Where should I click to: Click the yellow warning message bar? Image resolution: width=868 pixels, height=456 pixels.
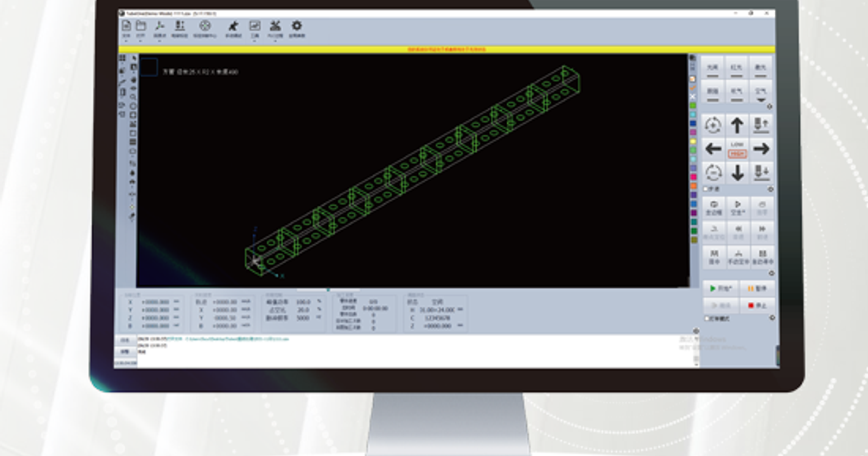[x=446, y=49]
